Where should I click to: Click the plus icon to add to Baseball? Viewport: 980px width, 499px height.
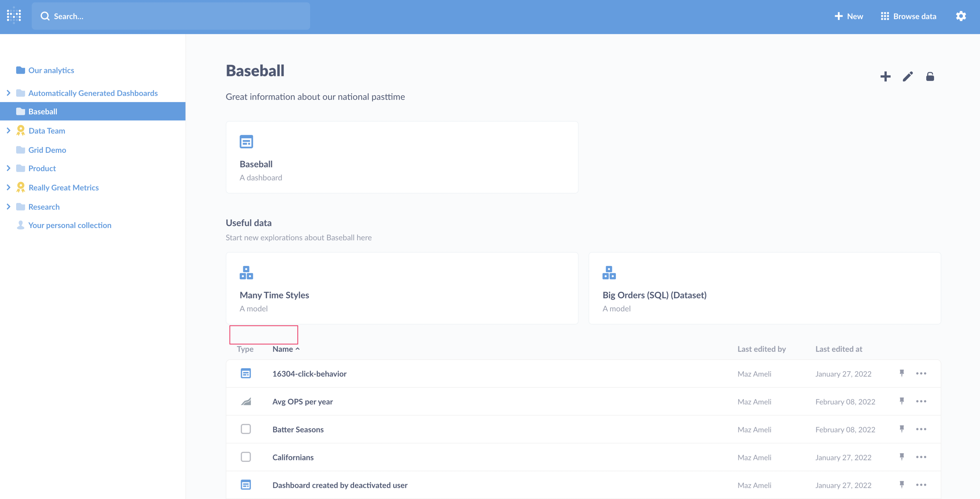pyautogui.click(x=885, y=76)
